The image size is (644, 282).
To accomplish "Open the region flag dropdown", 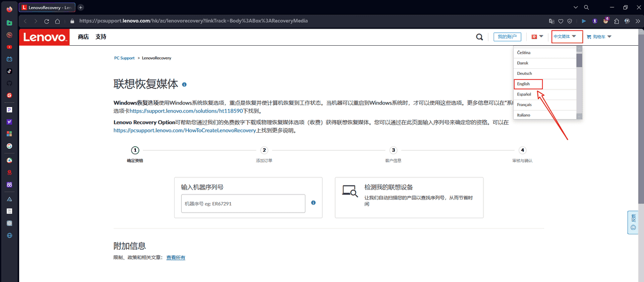I will coord(537,37).
